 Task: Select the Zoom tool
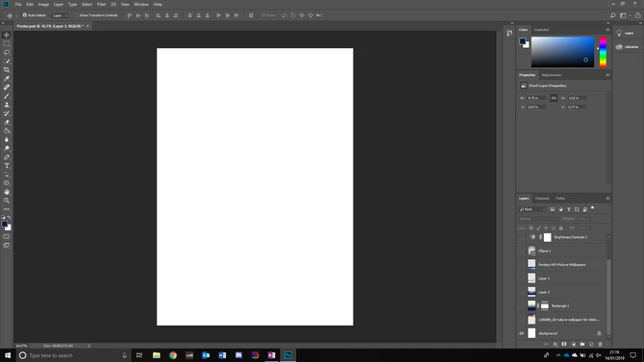click(7, 201)
